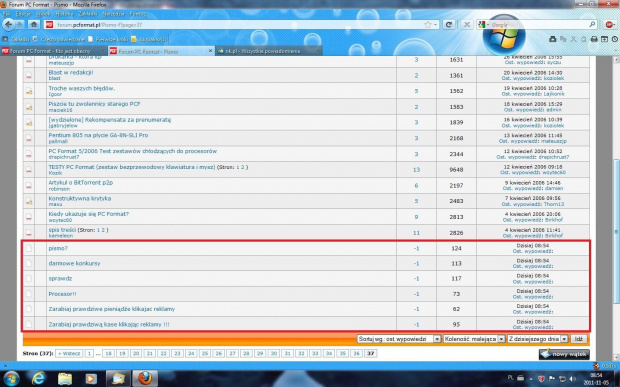Click the nowy wątek button
Screen dimensions: 620x387
click(564, 354)
